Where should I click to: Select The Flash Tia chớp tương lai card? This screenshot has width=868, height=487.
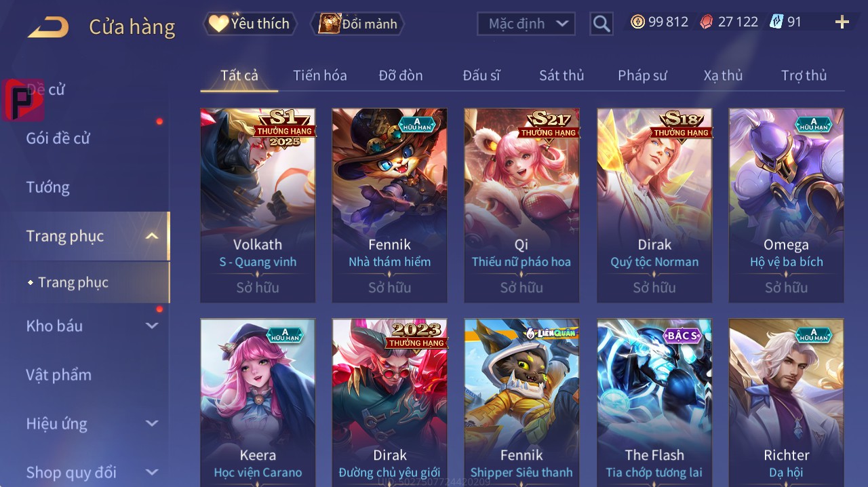pyautogui.click(x=654, y=403)
